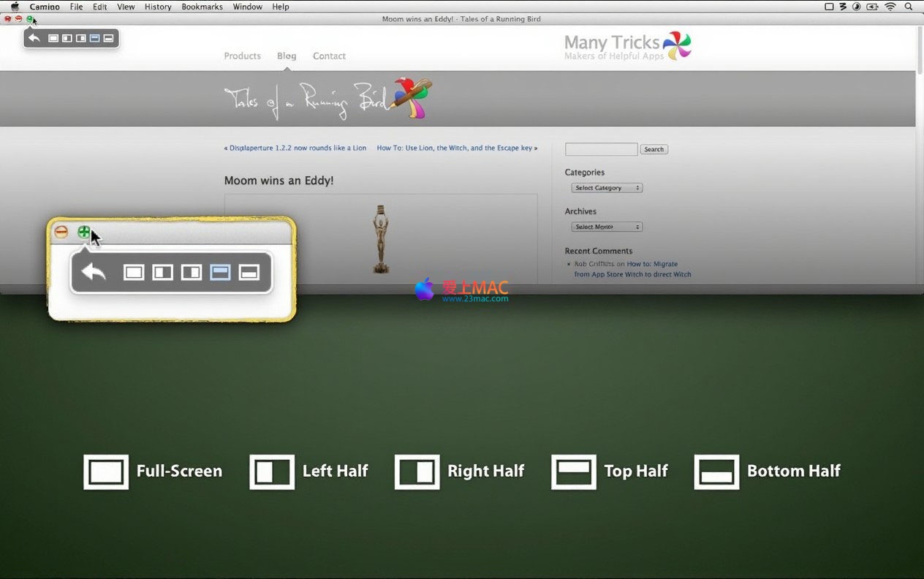The image size is (924, 579).
Task: Open the History menu in the menu bar
Action: click(157, 7)
